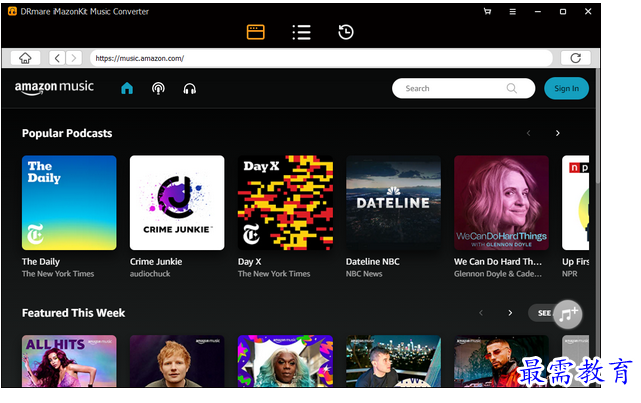
Task: Open the All Hits playlist cover
Action: pyautogui.click(x=69, y=361)
